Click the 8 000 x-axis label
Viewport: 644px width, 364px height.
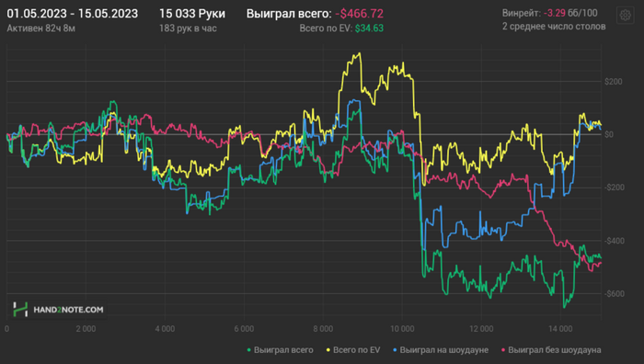(323, 329)
